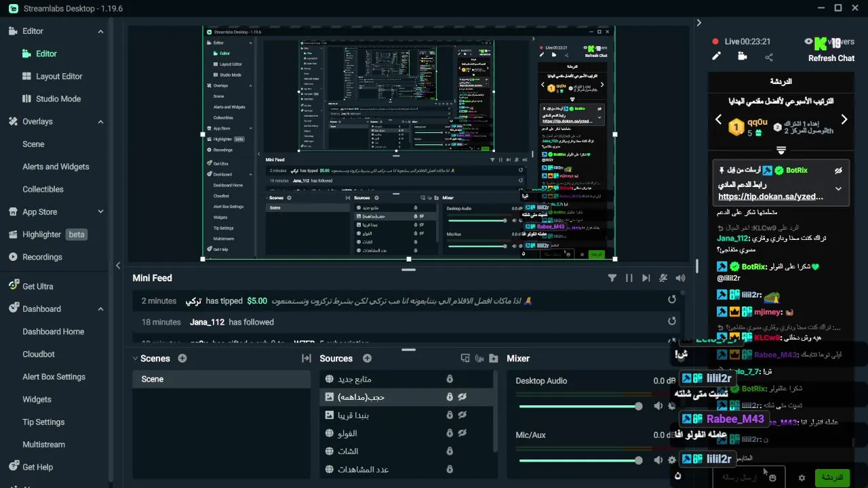This screenshot has height=488, width=868.
Task: Toggle the lock on the الشات source
Action: tap(449, 451)
